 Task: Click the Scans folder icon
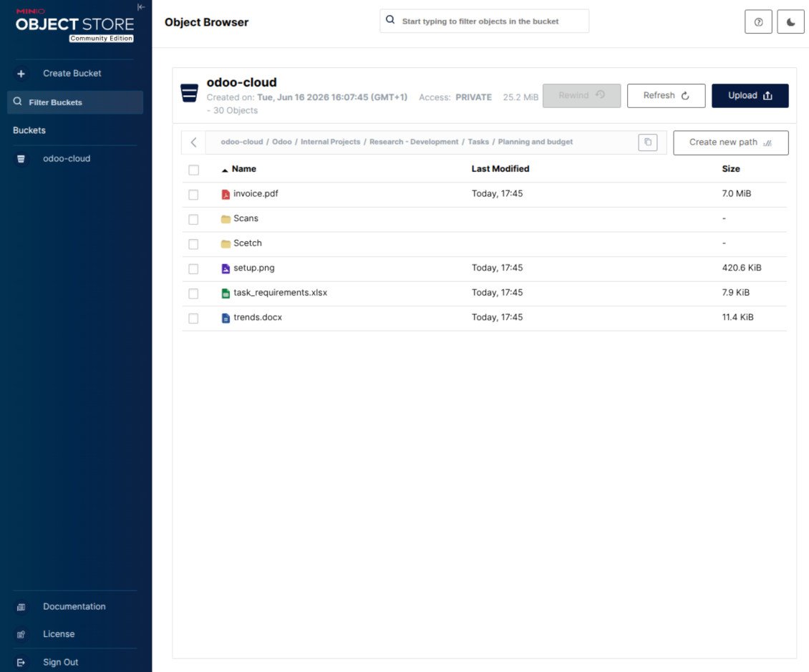click(x=226, y=219)
